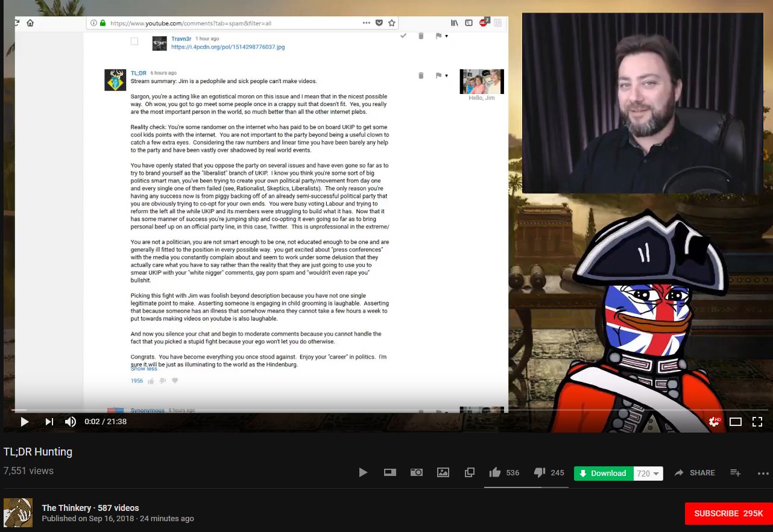
Task: Open the pop-out player windows icon
Action: 470,473
